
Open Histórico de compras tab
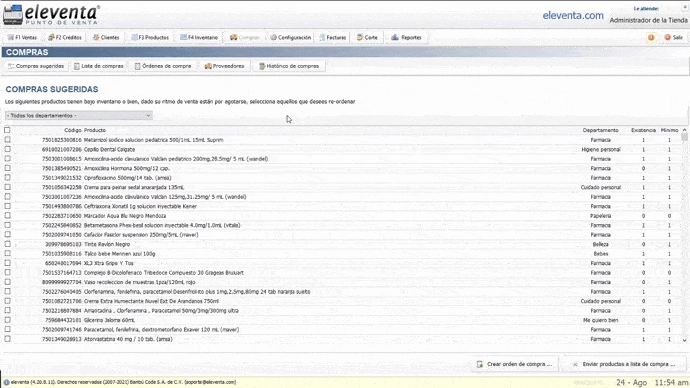(x=289, y=66)
